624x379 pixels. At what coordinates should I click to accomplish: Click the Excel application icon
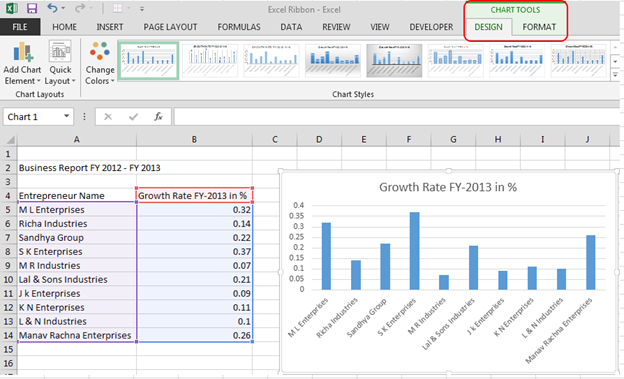pyautogui.click(x=12, y=8)
